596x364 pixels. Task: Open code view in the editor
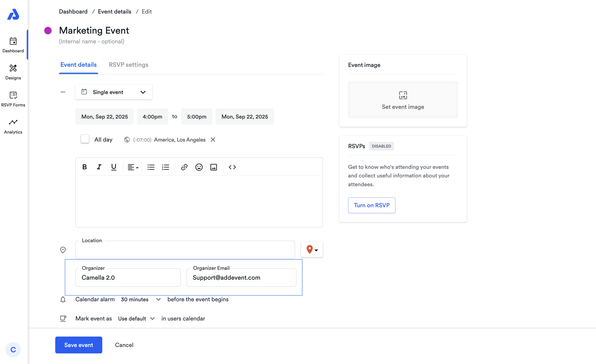pos(232,167)
